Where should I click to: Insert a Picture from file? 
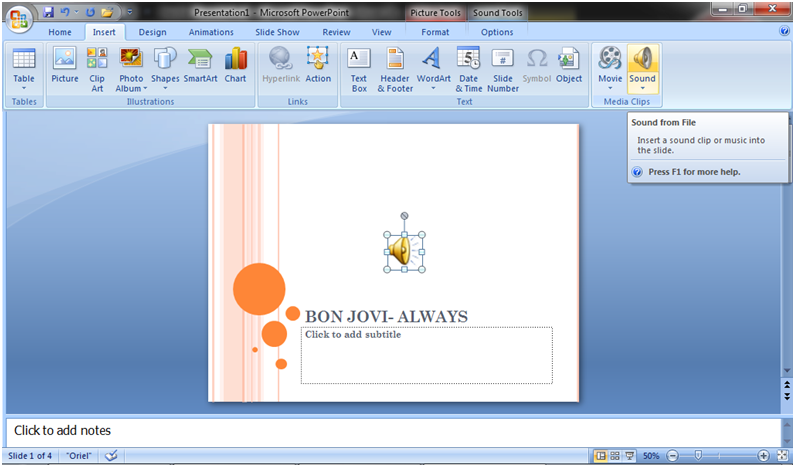click(x=65, y=64)
